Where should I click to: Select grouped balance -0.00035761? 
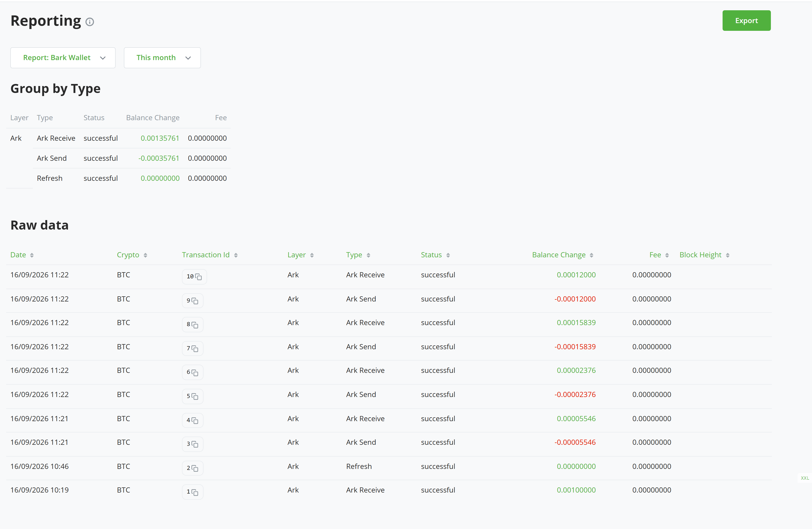[x=159, y=158]
